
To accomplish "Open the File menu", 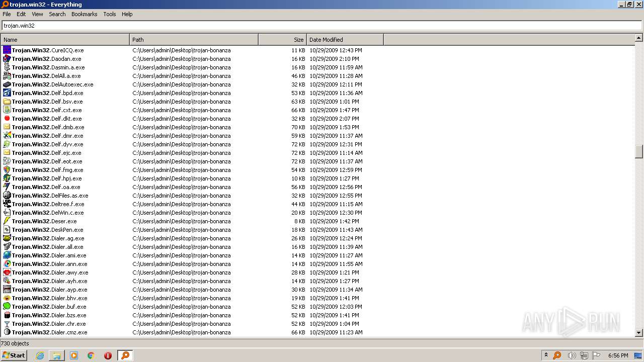I will (7, 14).
